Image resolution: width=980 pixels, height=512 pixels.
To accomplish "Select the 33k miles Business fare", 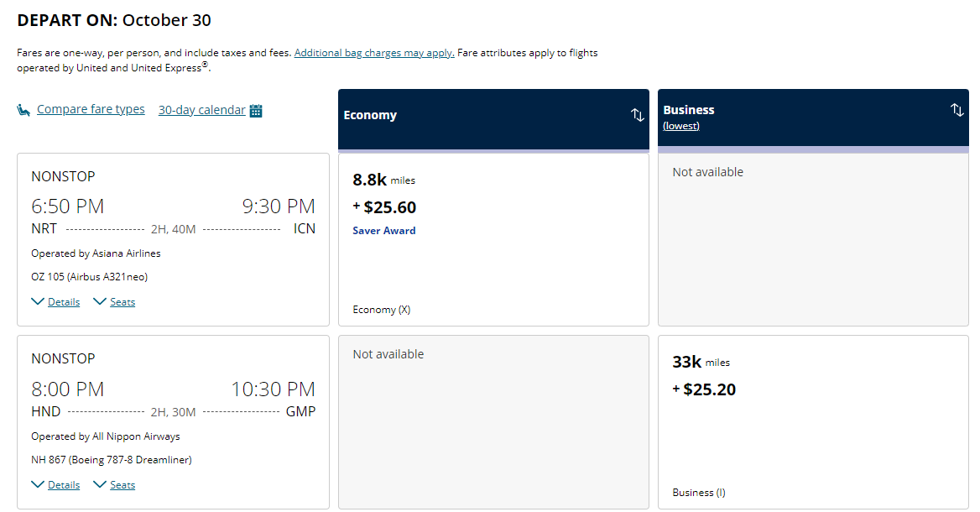I will [x=813, y=420].
